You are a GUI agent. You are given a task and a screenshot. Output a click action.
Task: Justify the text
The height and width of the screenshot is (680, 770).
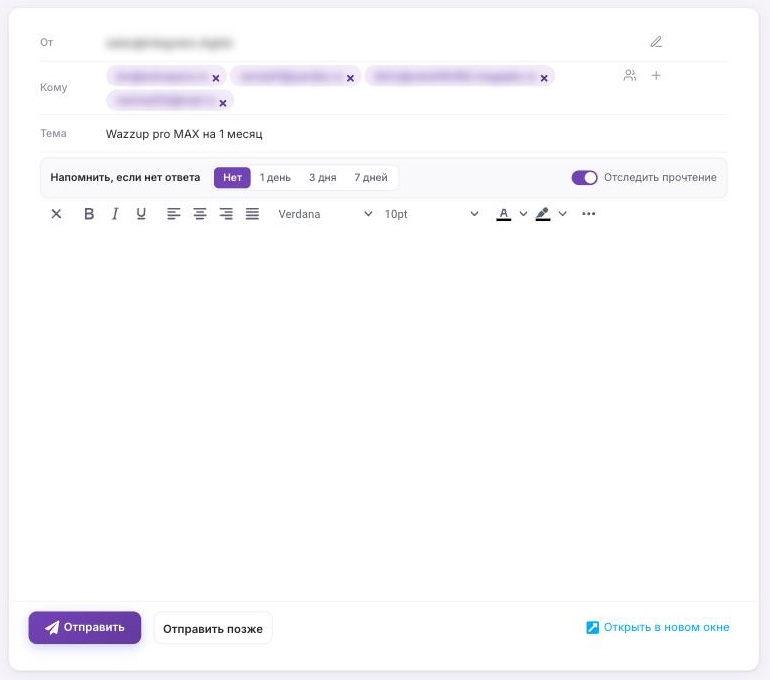click(x=252, y=214)
